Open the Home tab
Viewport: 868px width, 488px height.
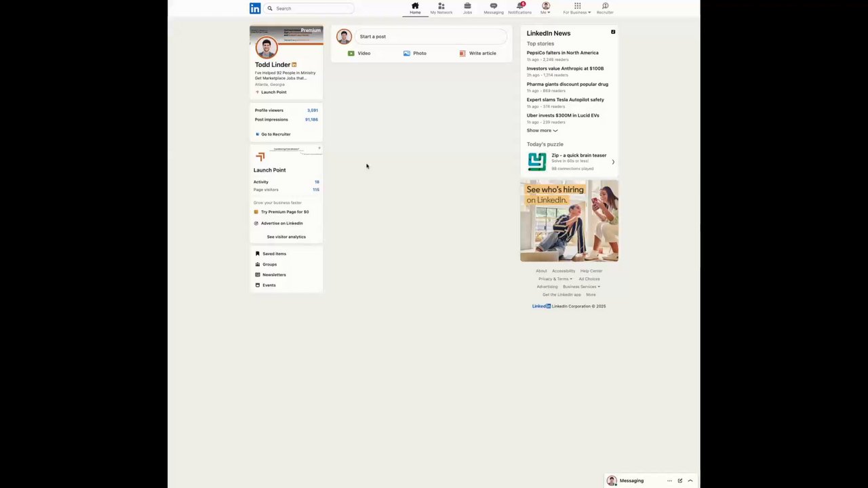415,8
